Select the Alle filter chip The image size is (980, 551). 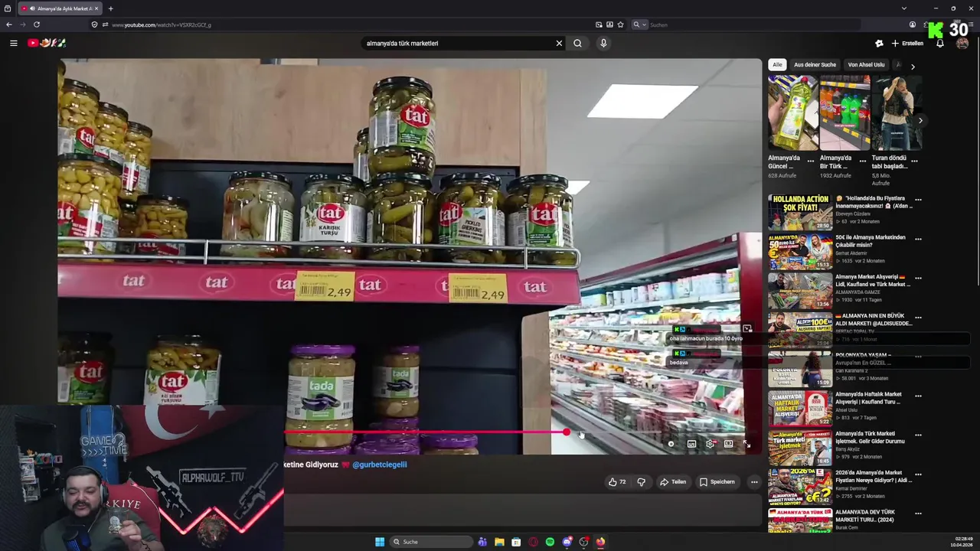[x=777, y=65]
